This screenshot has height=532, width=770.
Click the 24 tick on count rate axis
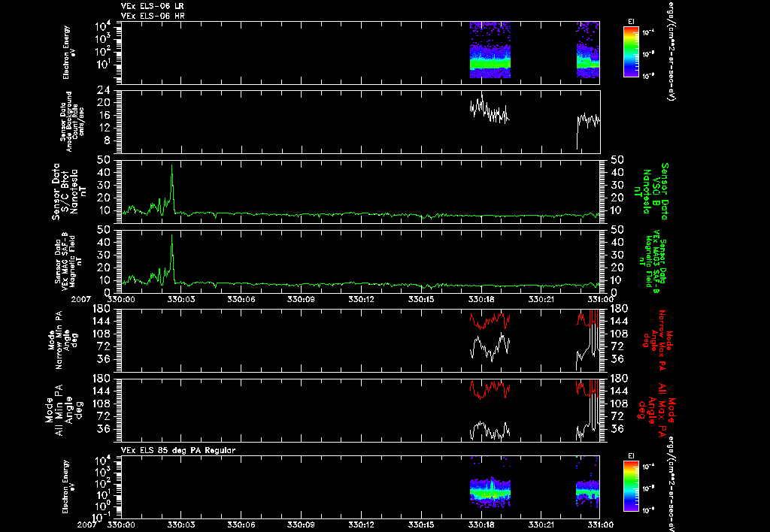coord(104,90)
